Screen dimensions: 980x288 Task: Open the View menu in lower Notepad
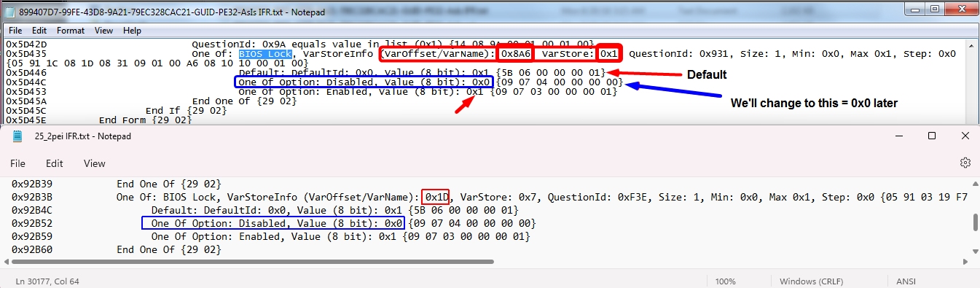click(95, 163)
